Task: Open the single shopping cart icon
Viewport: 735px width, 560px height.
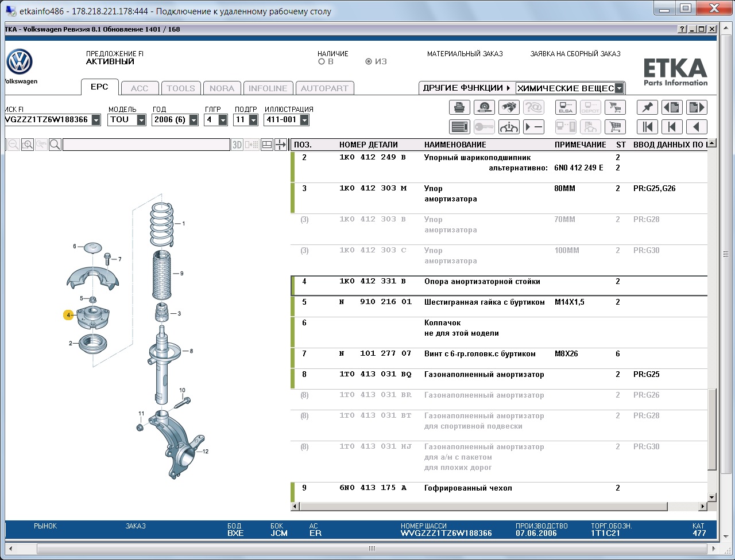Action: pyautogui.click(x=615, y=127)
